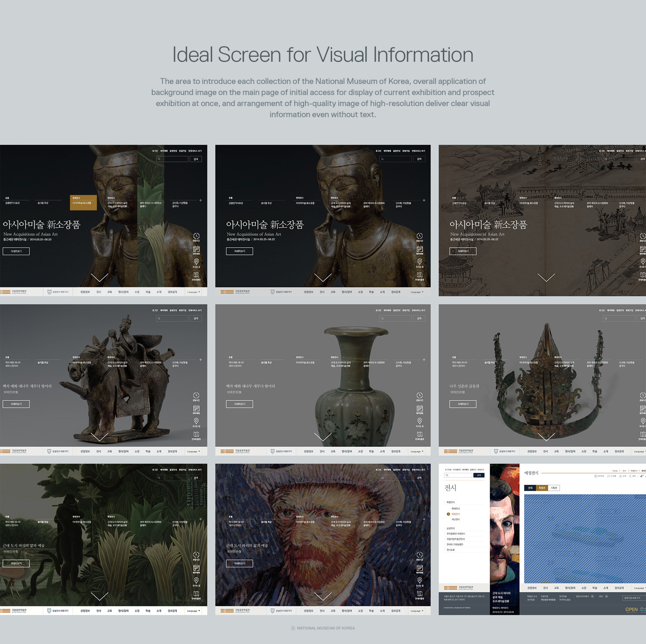
Task: Click the down chevron on the gold crown mockup
Action: 546,437
